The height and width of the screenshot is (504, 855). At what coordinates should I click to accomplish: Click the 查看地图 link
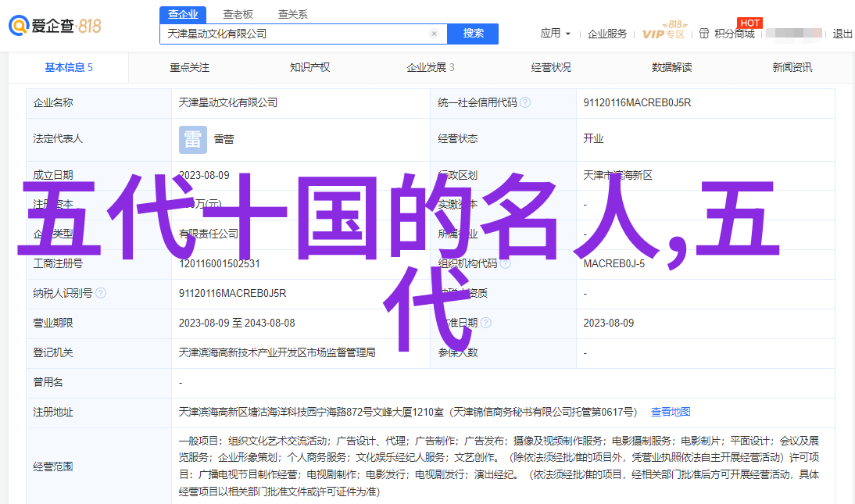pyautogui.click(x=671, y=413)
